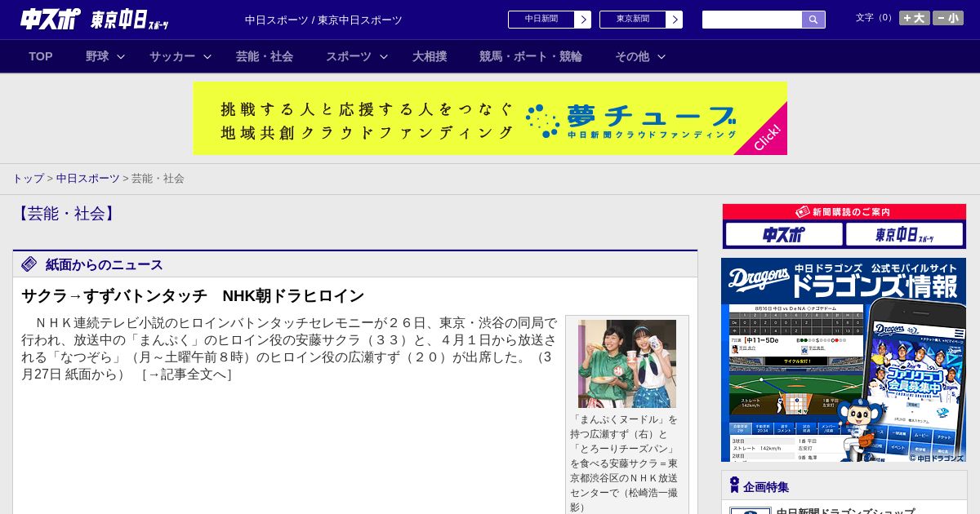980x514 pixels.
Task: Open the 中日新聞 link button
Action: [541, 20]
